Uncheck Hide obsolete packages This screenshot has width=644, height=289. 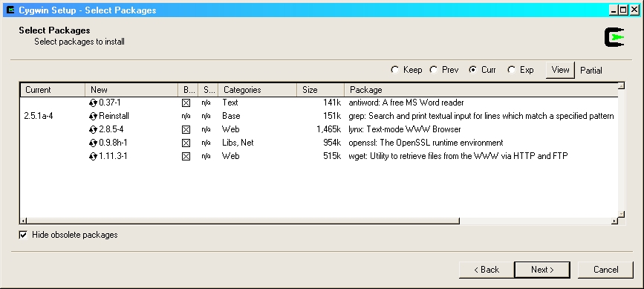[x=24, y=235]
